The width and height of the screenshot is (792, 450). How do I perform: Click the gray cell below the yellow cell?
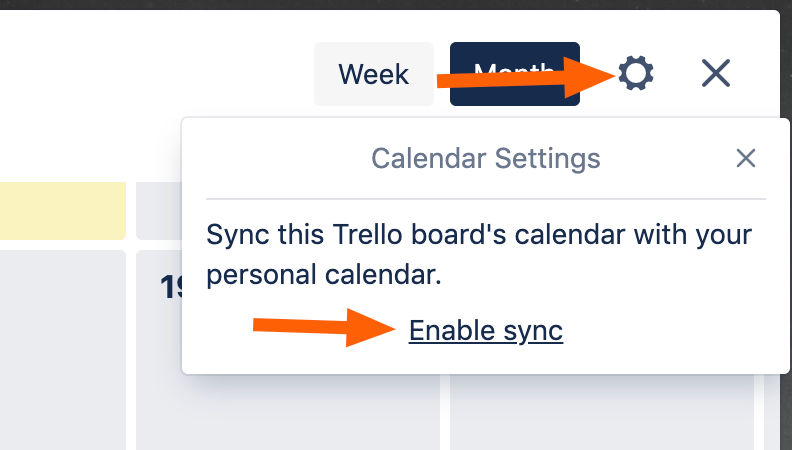coord(63,349)
